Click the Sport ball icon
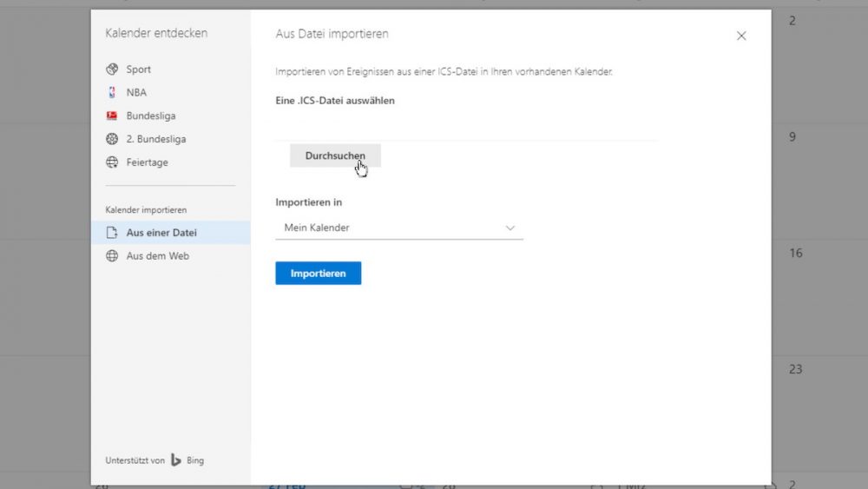868x489 pixels. 112,69
